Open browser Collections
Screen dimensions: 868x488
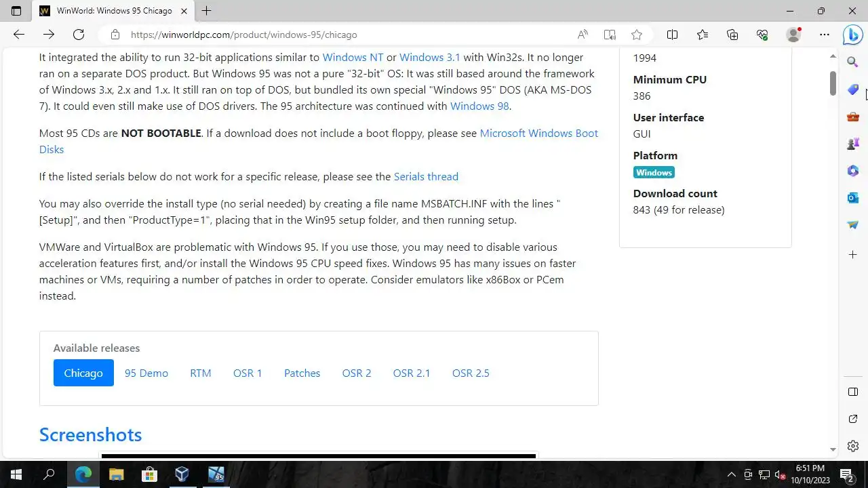[x=732, y=35]
